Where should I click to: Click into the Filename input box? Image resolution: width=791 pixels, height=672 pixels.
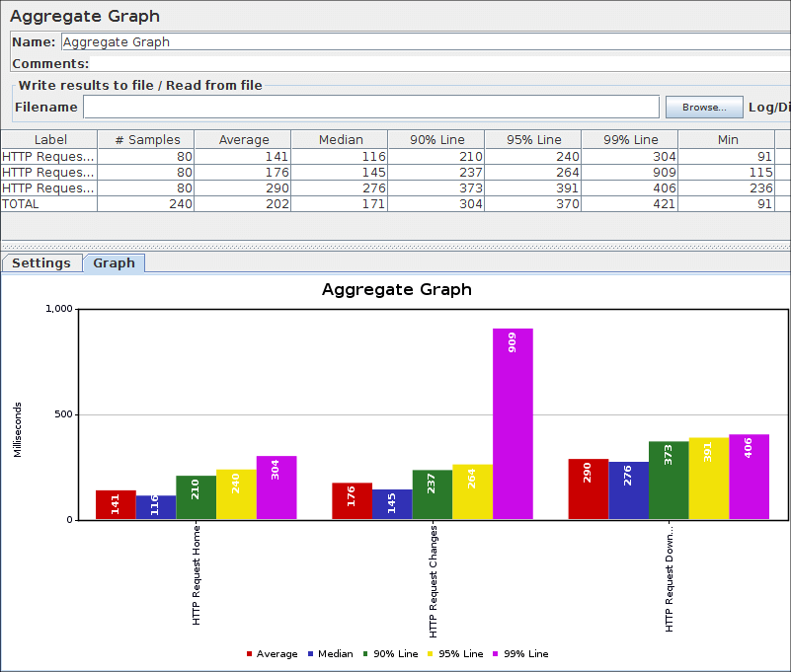point(370,107)
